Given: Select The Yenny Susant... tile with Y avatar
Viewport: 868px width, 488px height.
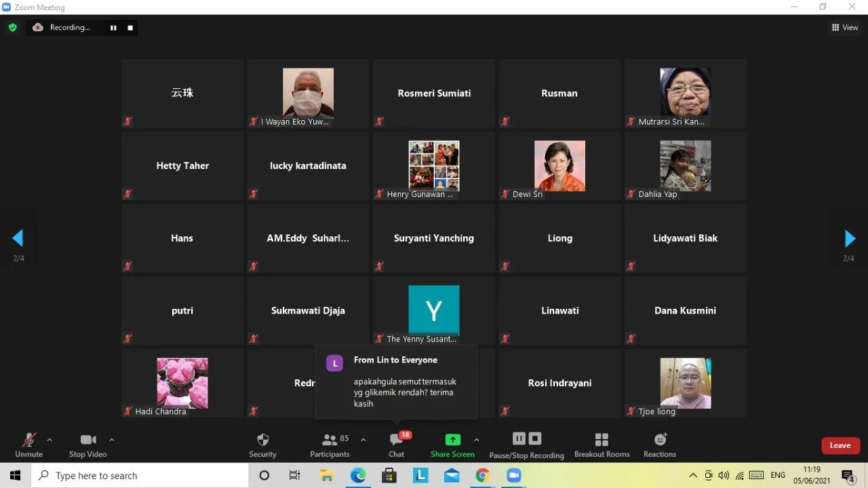Looking at the screenshot, I should click(434, 311).
